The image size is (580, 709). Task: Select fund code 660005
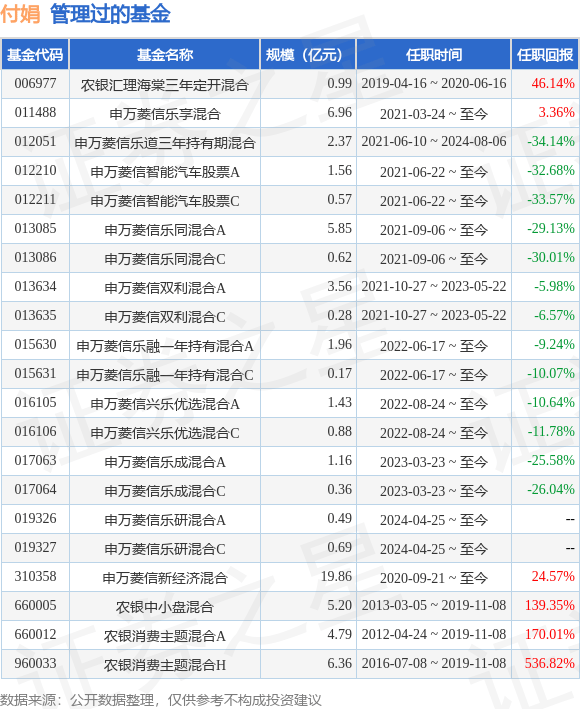pyautogui.click(x=35, y=605)
